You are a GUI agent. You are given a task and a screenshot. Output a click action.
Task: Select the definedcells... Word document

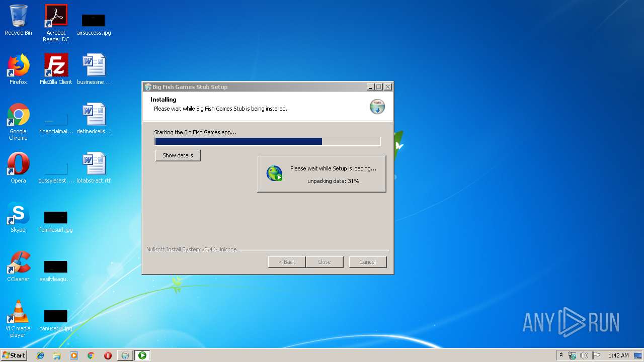(94, 119)
